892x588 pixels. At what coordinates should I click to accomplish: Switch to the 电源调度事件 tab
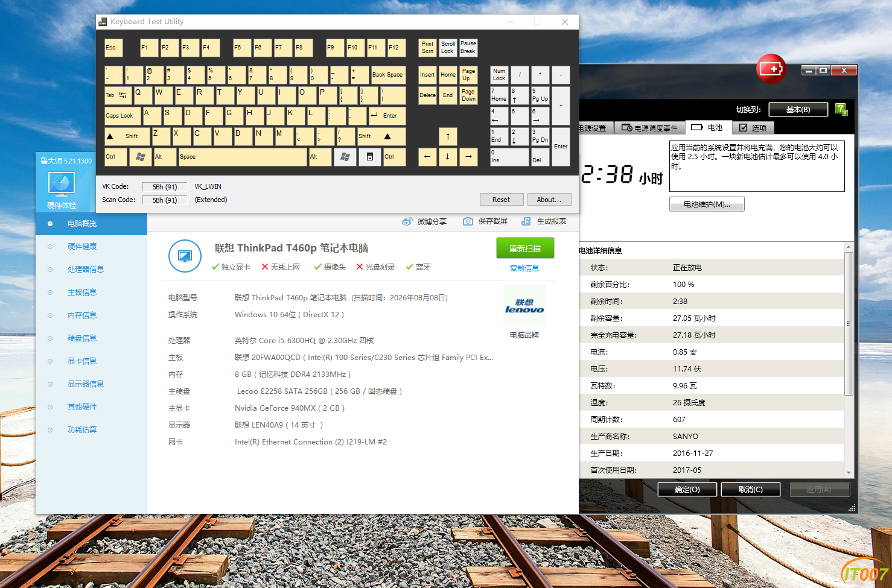point(650,128)
